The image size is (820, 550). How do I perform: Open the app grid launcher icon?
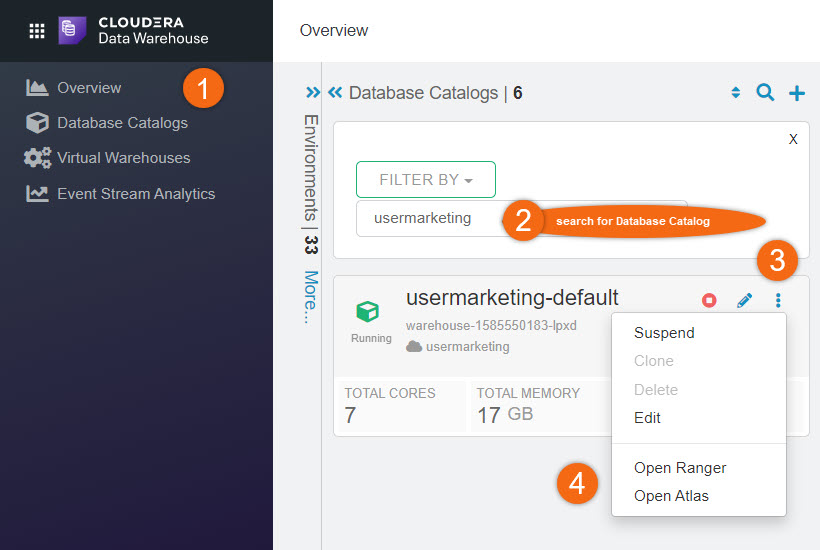tap(37, 31)
